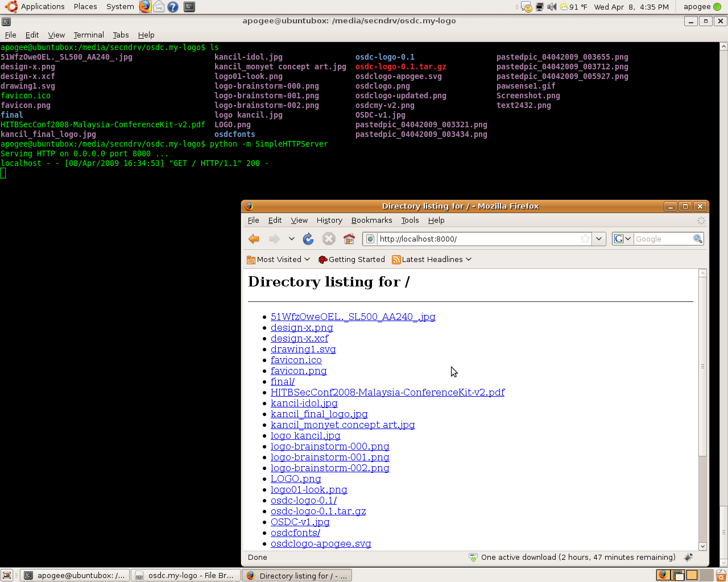Click the download indicator in Firefox status bar
Screen dimensions: 728x582
tap(472, 558)
